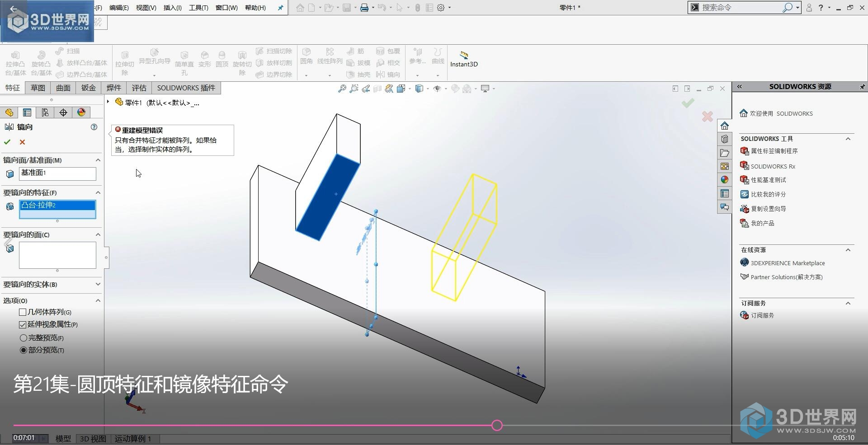Screen dimensions: 868x445
Task: Switch to the PropertyManager tab icon
Action: tap(27, 112)
